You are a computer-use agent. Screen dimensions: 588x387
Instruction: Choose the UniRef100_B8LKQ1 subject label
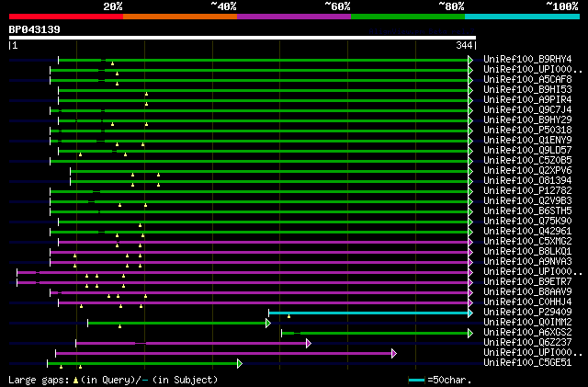click(x=527, y=252)
